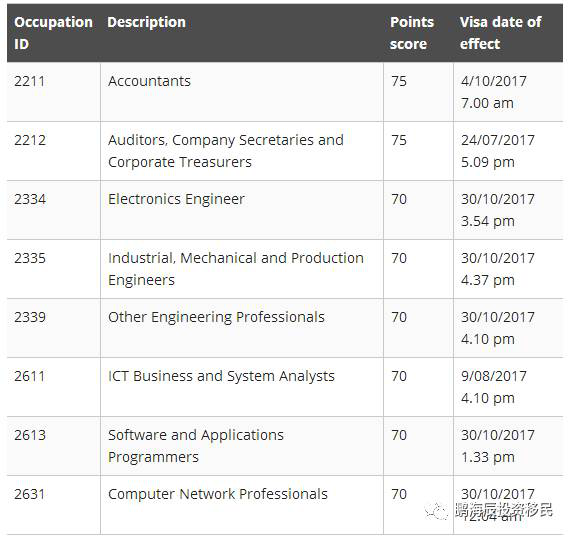The height and width of the screenshot is (536, 571).
Task: Click occupation ID 2211 cell
Action: pos(54,92)
